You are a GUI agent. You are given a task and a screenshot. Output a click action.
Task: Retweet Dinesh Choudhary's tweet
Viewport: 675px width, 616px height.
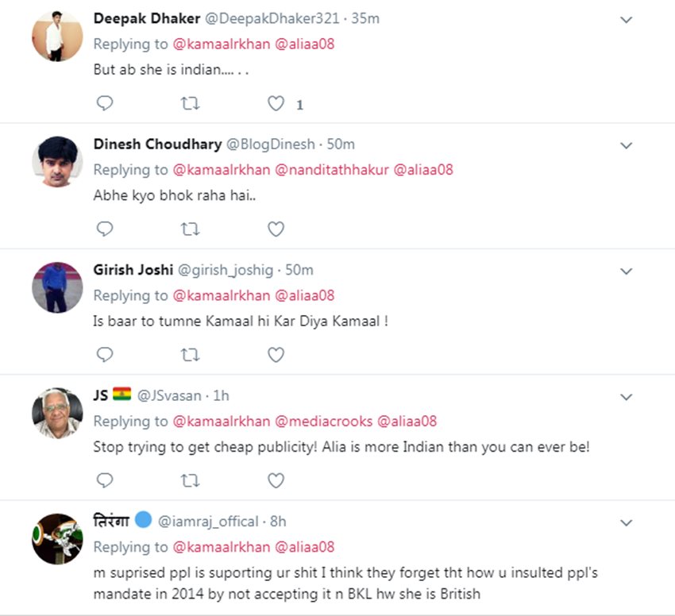(190, 229)
